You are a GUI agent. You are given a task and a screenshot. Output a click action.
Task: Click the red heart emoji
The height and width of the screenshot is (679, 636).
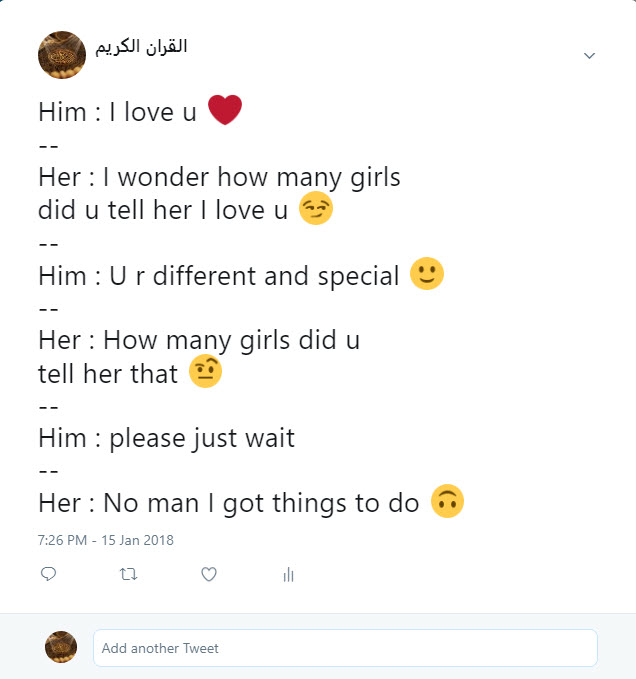[x=225, y=111]
